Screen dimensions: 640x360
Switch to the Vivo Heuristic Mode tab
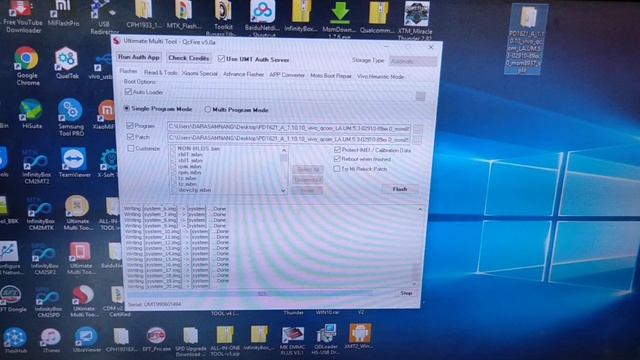[x=380, y=76]
